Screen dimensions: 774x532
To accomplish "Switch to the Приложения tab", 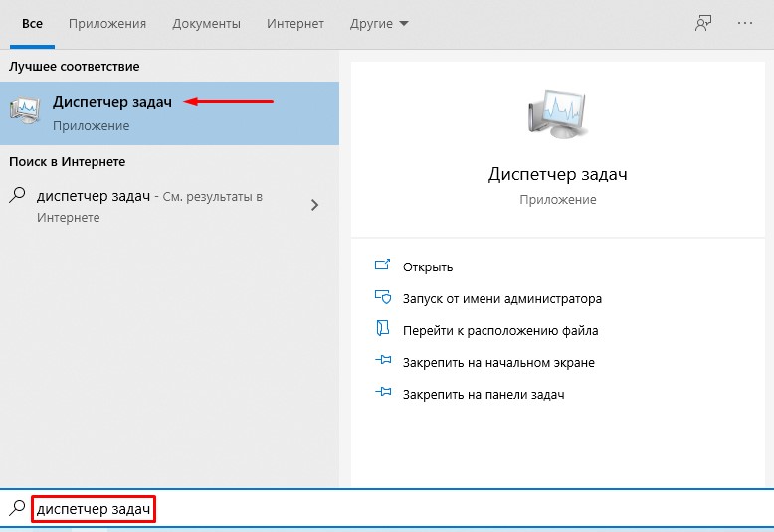I will (107, 24).
